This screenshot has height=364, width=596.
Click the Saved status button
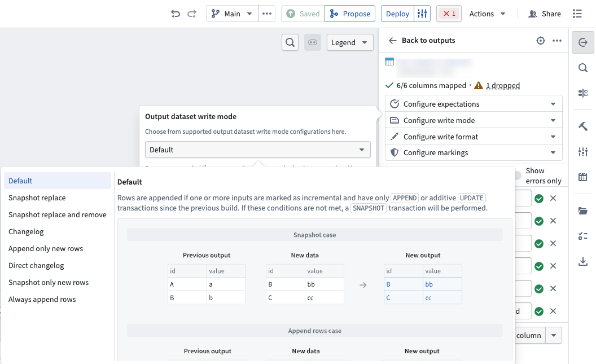point(303,14)
